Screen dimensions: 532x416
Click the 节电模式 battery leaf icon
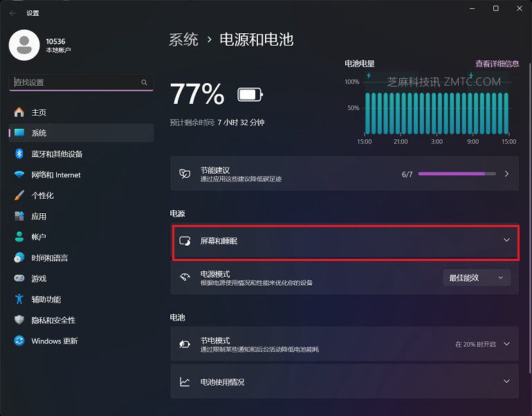[x=185, y=344]
